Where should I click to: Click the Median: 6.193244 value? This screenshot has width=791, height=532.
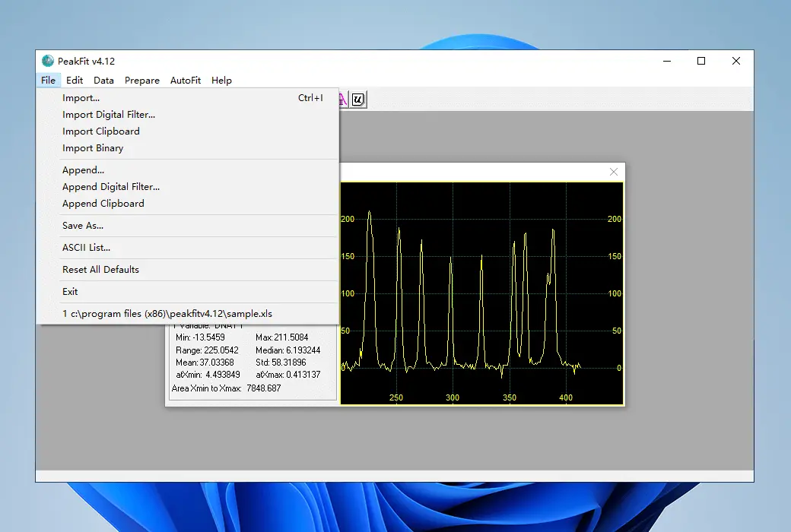tap(287, 350)
